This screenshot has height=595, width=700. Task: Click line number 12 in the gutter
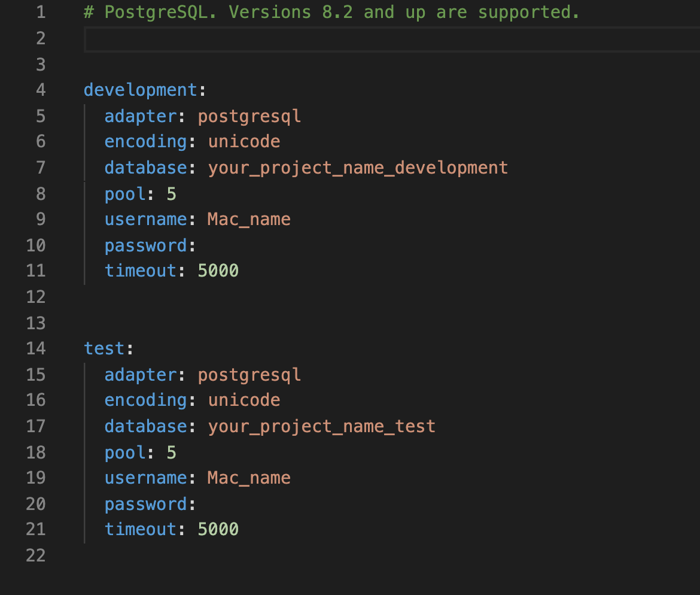[36, 297]
